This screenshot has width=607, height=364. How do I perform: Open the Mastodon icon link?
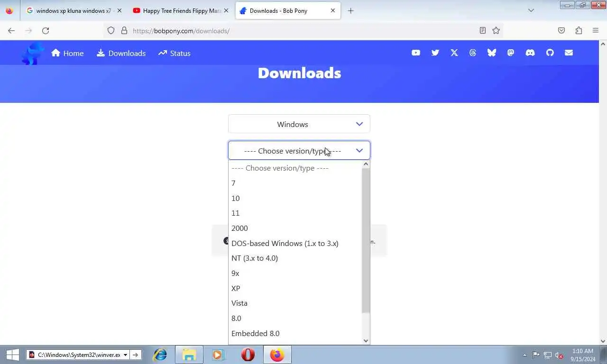pos(511,53)
